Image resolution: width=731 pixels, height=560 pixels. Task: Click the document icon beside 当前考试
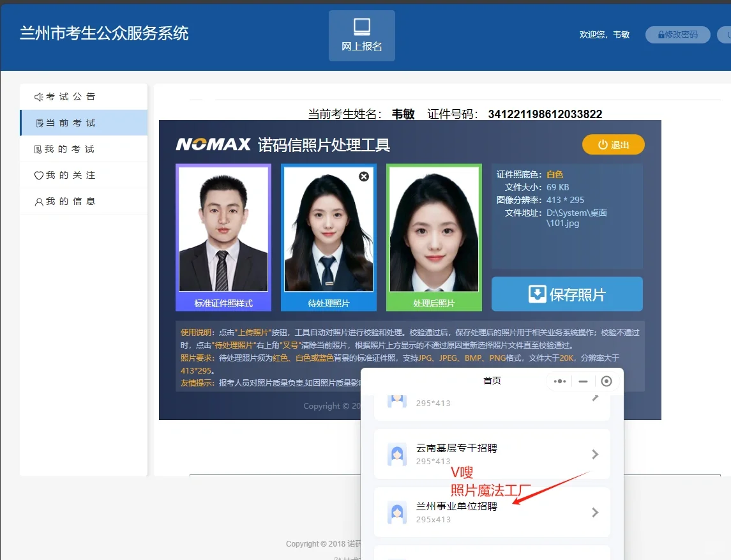click(x=40, y=123)
